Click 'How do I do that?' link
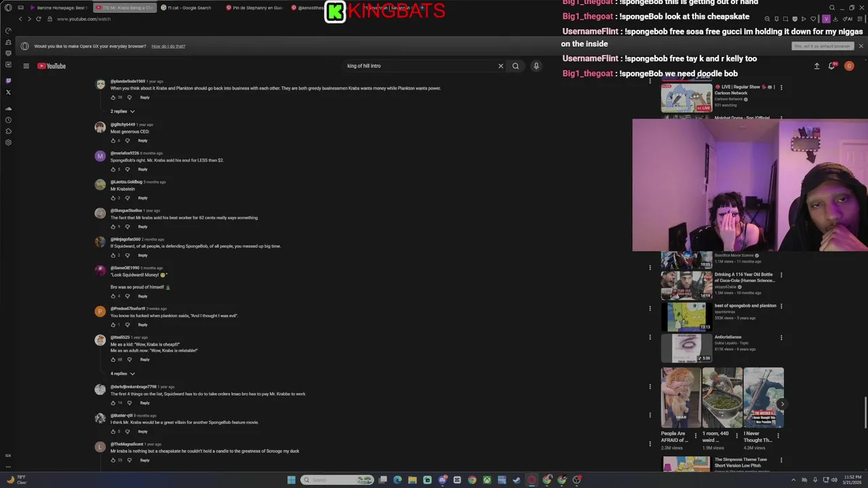This screenshot has height=488, width=868. pyautogui.click(x=168, y=46)
